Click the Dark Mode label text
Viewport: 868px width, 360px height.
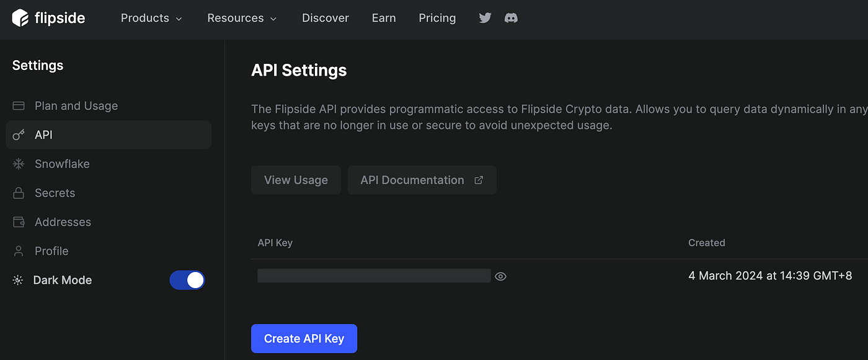(63, 280)
